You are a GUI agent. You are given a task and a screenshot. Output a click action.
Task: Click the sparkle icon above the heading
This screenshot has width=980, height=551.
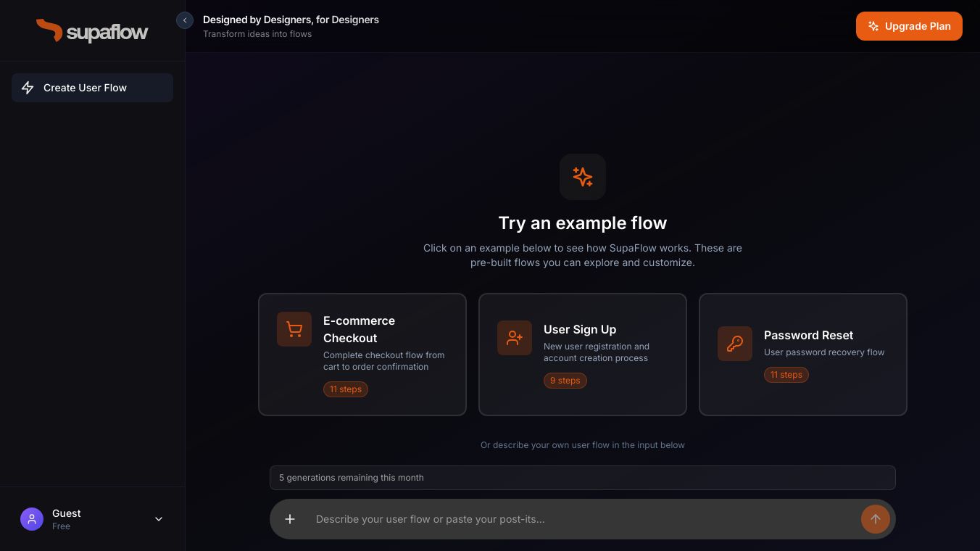click(583, 177)
